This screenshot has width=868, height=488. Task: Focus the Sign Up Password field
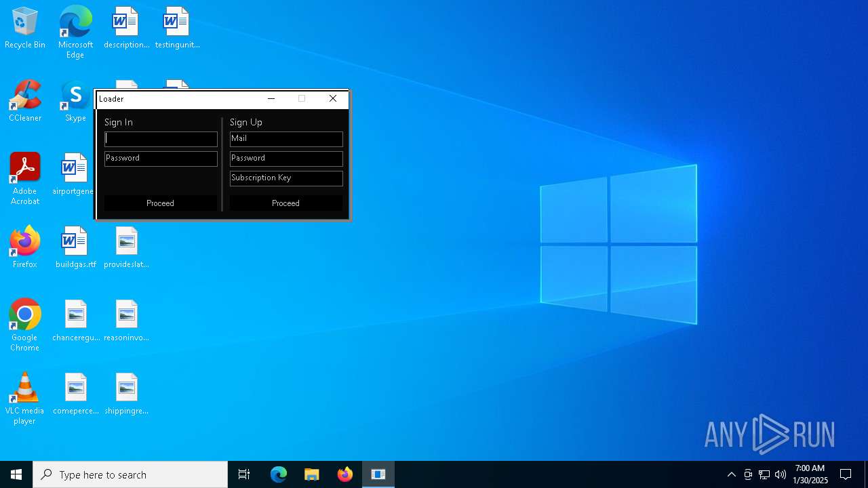[x=286, y=159]
